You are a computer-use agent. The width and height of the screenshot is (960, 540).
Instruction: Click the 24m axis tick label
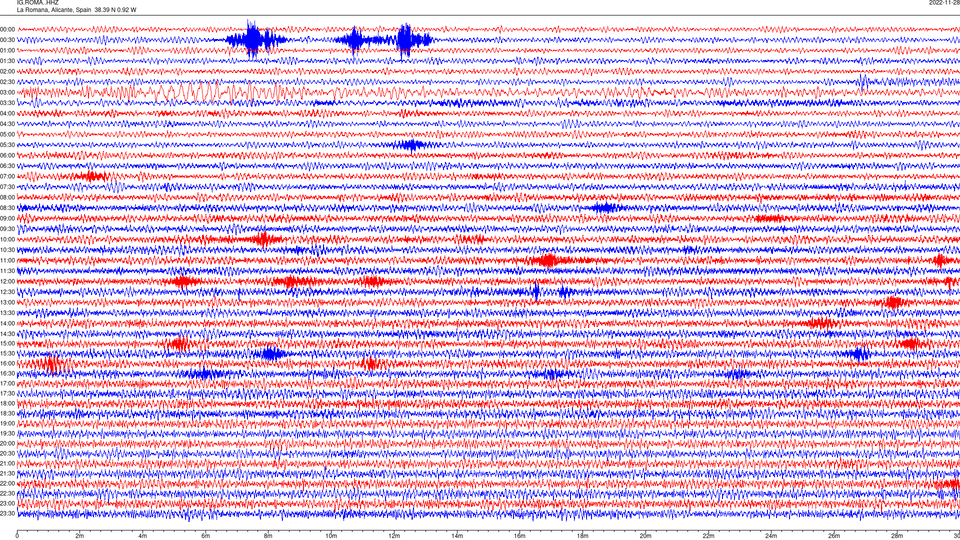771,536
